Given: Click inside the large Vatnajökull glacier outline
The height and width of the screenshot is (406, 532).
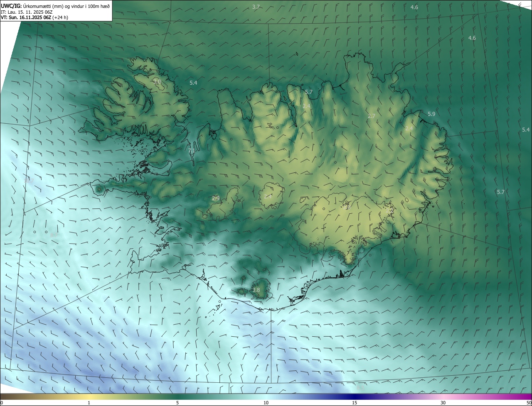Looking at the screenshot, I should (x=345, y=224).
